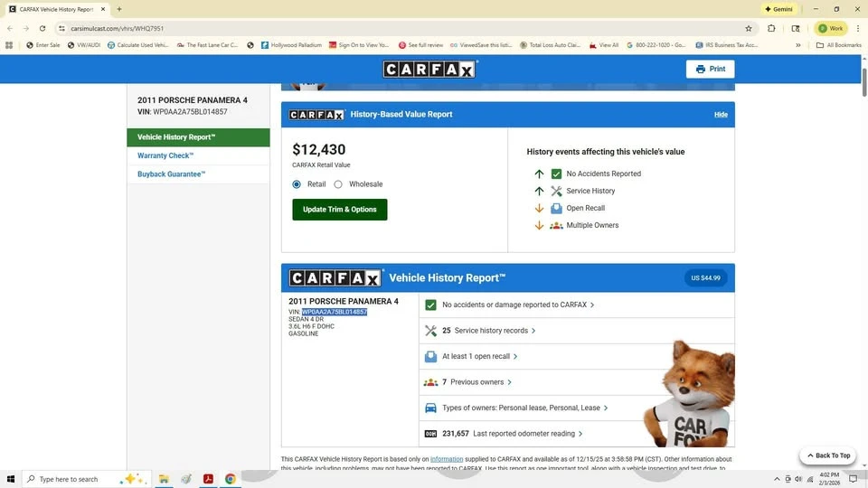Image resolution: width=868 pixels, height=488 pixels.
Task: Open the Work profile button
Action: tap(830, 28)
